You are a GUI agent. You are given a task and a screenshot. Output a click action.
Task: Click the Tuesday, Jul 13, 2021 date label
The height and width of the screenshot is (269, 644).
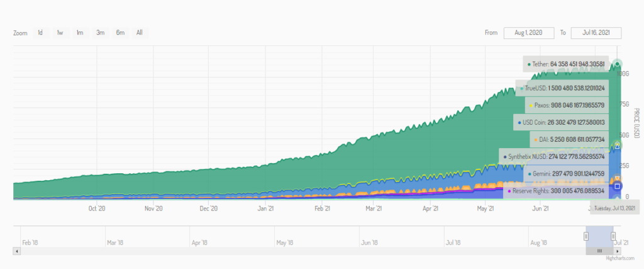[x=615, y=207]
